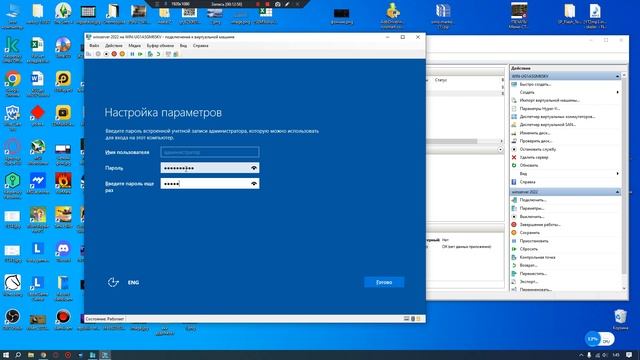Click Приостановить in the Actions pane
The image size is (640, 360).
pos(534,241)
